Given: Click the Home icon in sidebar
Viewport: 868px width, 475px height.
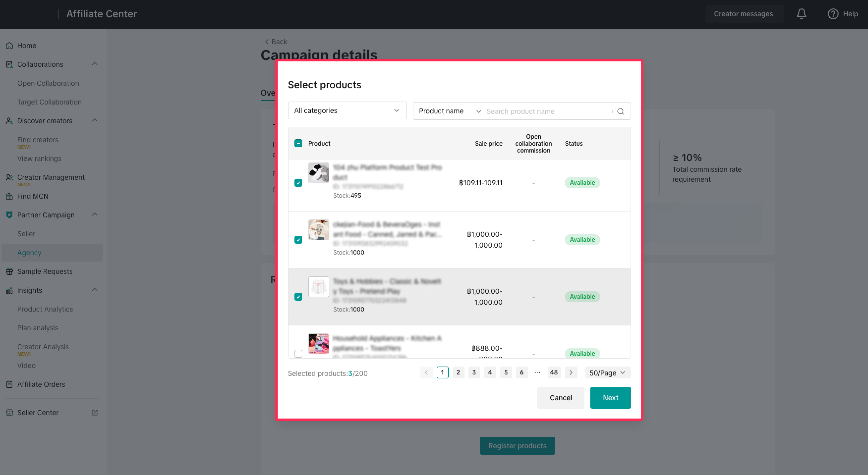Looking at the screenshot, I should [x=9, y=46].
